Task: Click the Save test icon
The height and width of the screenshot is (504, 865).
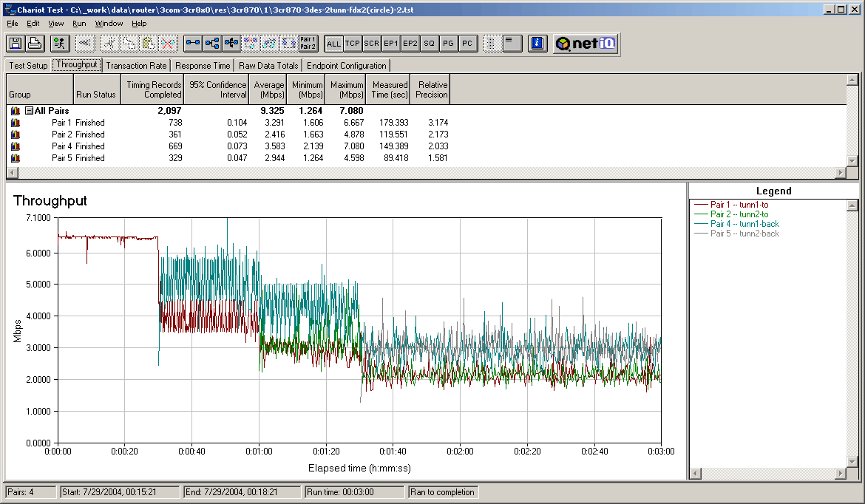Action: pos(15,44)
